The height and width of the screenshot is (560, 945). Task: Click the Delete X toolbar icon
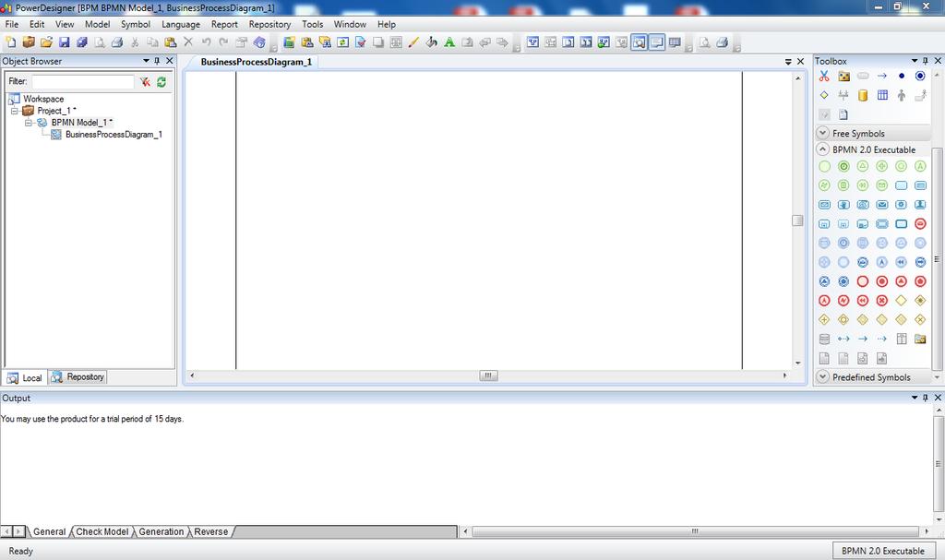click(x=188, y=42)
